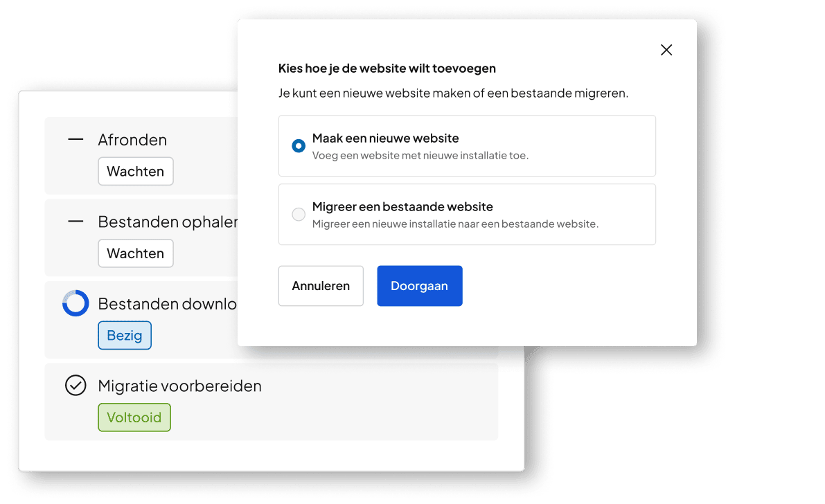Click the dash icon next to Afronden

click(76, 139)
